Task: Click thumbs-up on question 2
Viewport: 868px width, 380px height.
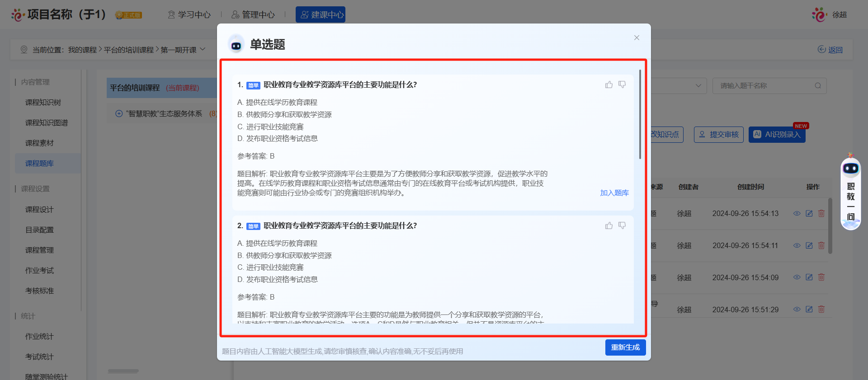Action: (609, 226)
